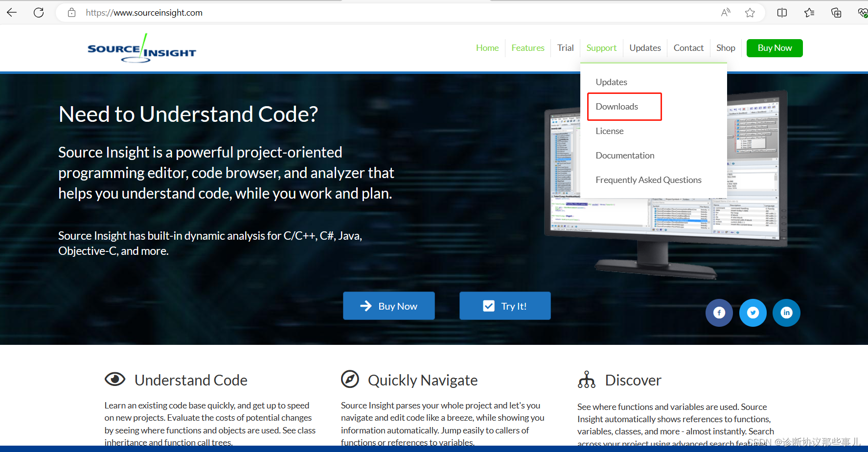Image resolution: width=868 pixels, height=452 pixels.
Task: Open the Contact nav item
Action: pyautogui.click(x=688, y=48)
